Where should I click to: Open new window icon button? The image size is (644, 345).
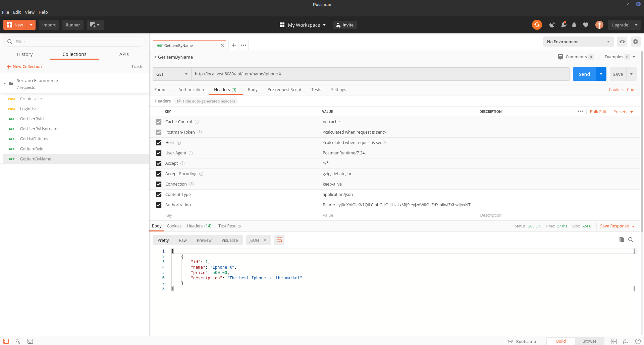click(95, 25)
